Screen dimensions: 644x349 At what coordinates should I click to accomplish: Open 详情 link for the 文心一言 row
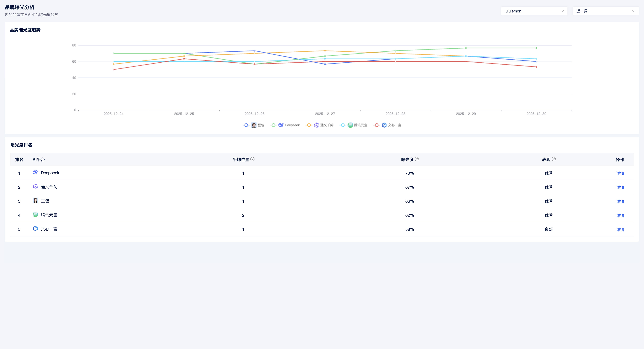pyautogui.click(x=620, y=229)
